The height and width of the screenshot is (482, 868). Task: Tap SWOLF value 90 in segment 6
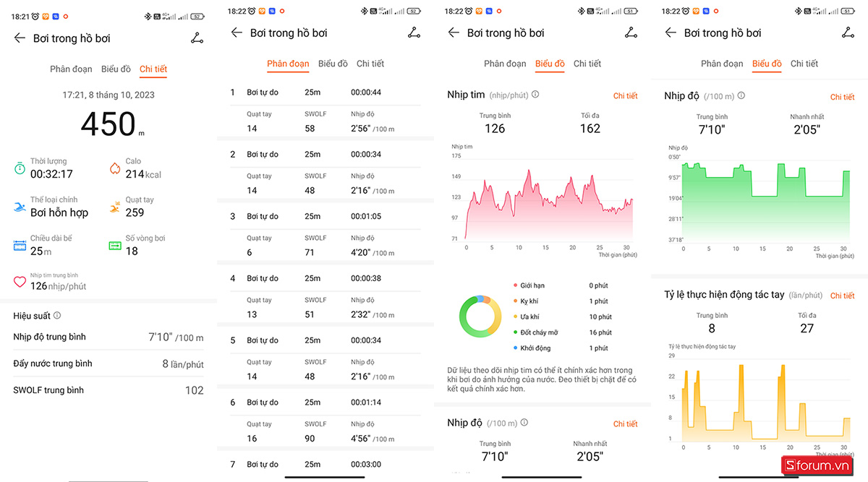(x=310, y=439)
